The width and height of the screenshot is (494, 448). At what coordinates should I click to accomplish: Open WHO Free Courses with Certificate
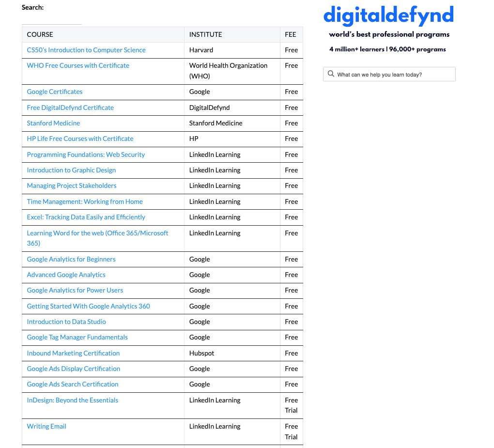(x=78, y=65)
